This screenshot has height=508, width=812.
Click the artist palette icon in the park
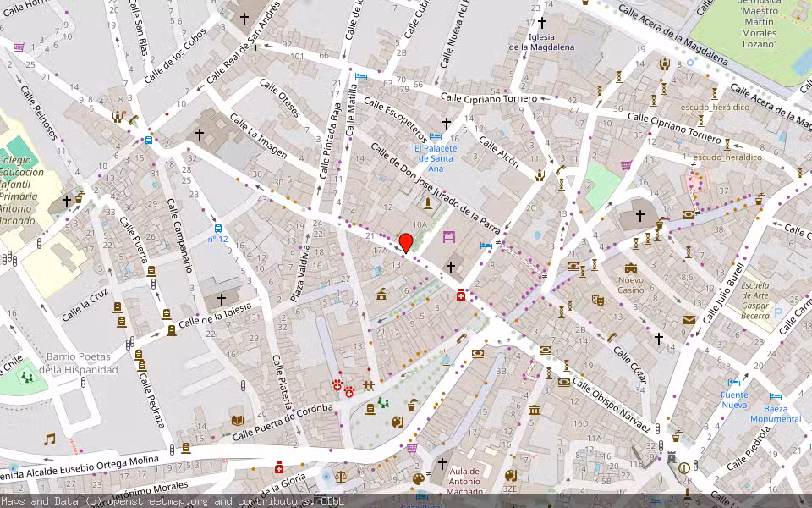398,421
